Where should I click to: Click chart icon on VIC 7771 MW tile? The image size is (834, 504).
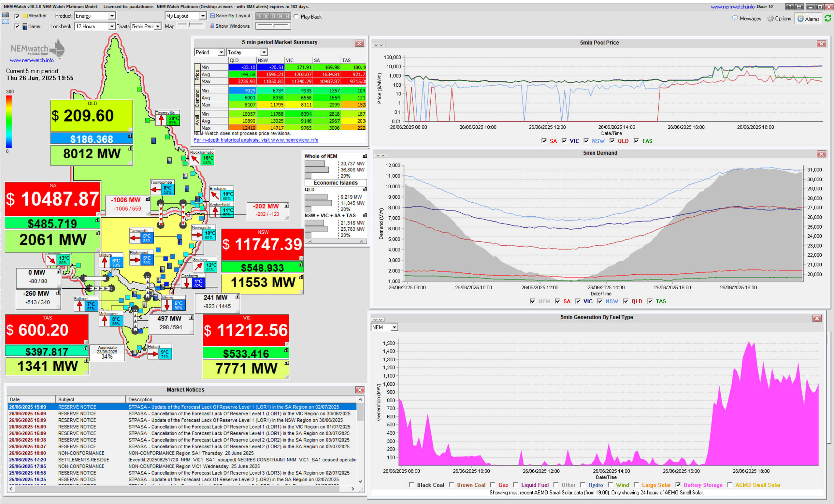(287, 363)
